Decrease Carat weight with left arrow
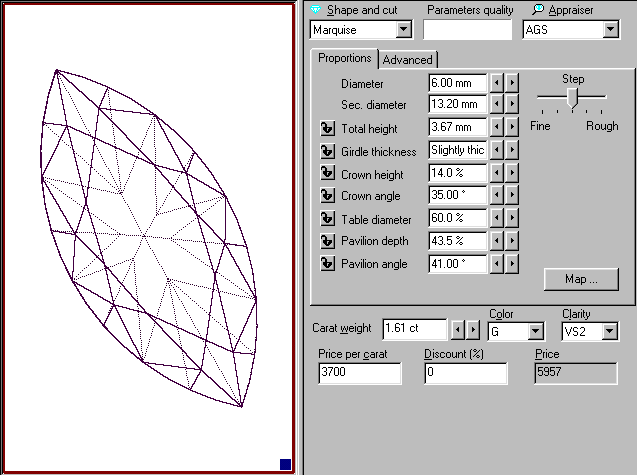 pyautogui.click(x=458, y=328)
